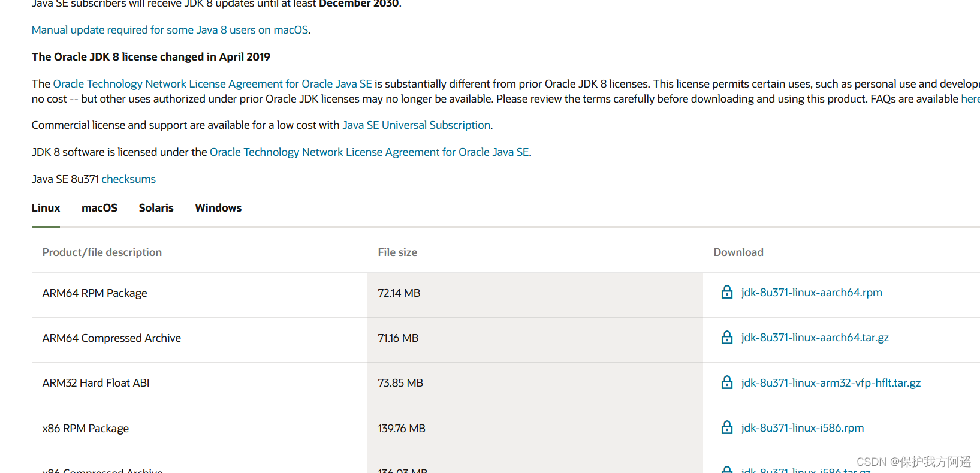The image size is (980, 473).
Task: Download jdk-8u371-linux-aarch64.rpm
Action: point(812,293)
